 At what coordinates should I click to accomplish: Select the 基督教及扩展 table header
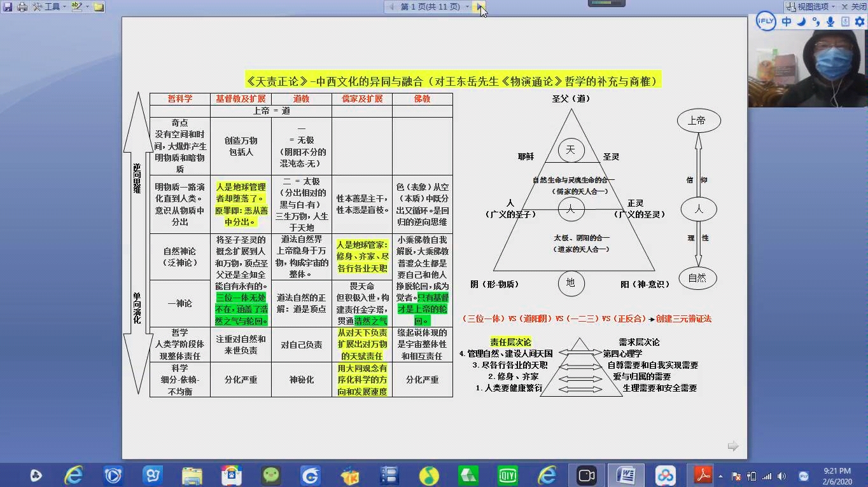[241, 99]
